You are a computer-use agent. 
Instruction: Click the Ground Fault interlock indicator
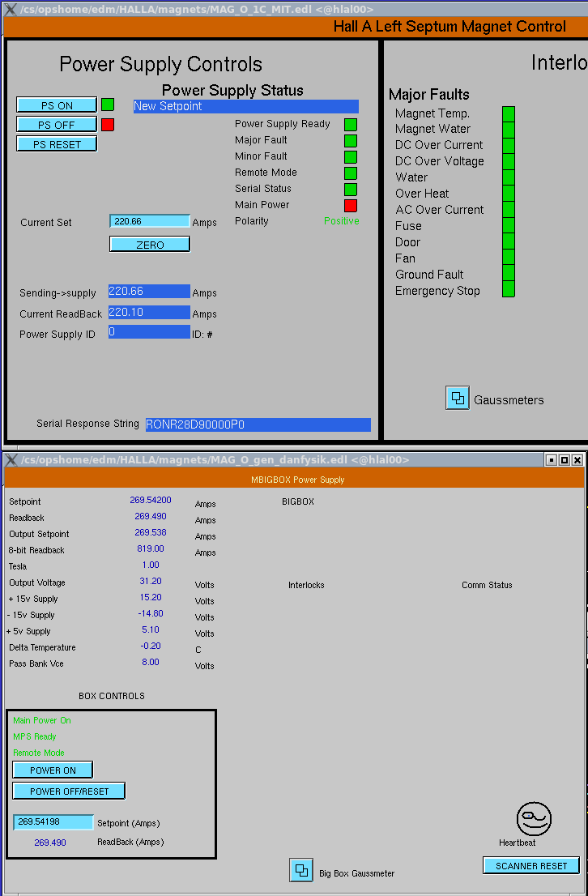point(509,274)
